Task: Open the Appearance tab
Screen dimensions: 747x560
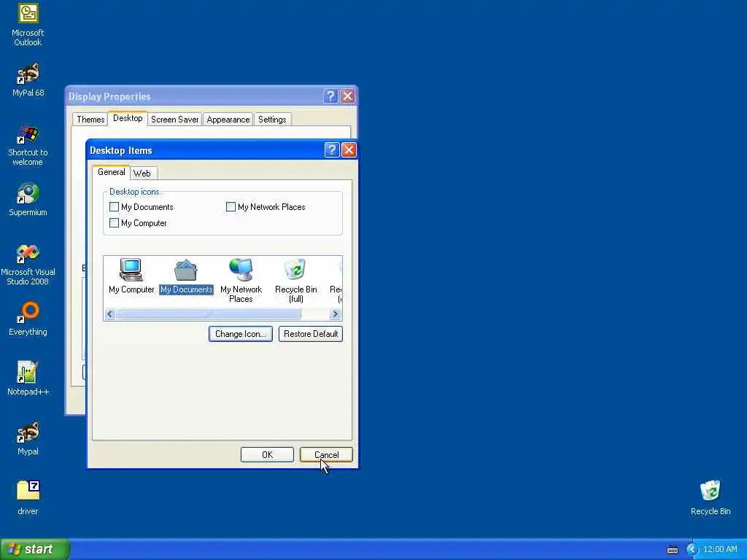Action: (x=228, y=120)
